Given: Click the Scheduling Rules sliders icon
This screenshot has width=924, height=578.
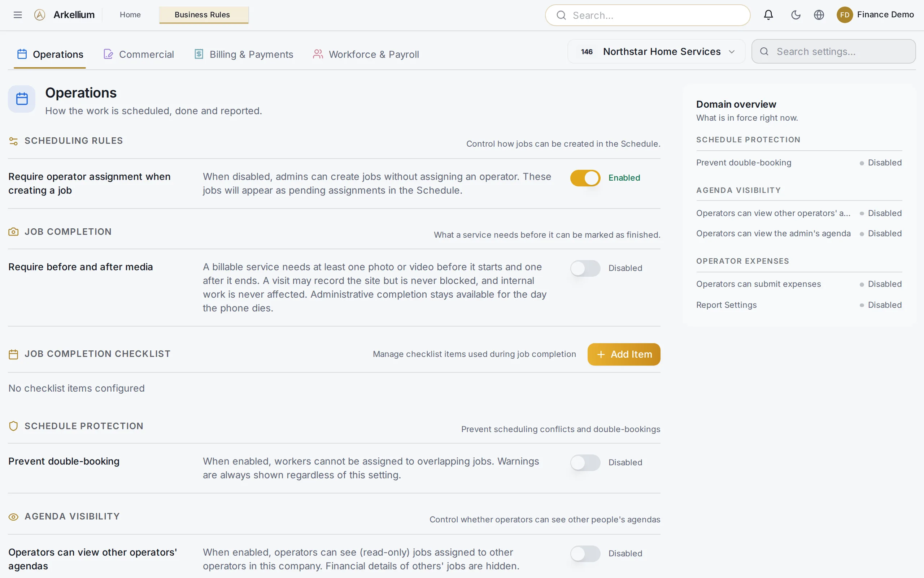Looking at the screenshot, I should point(13,141).
